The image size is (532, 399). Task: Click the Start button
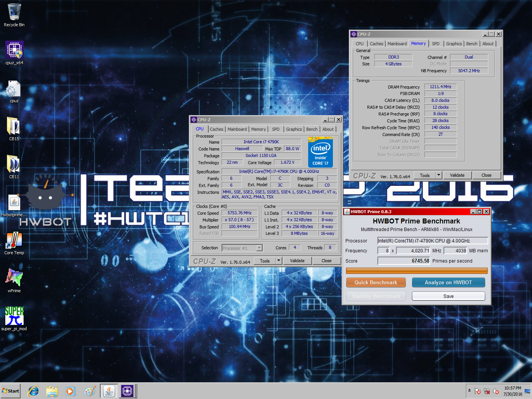point(10,391)
